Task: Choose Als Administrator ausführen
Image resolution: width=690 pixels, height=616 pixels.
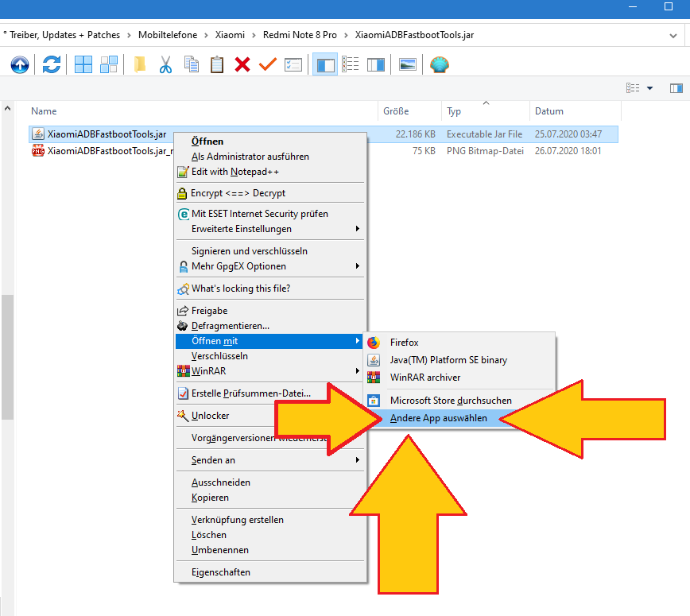Action: tap(270, 157)
